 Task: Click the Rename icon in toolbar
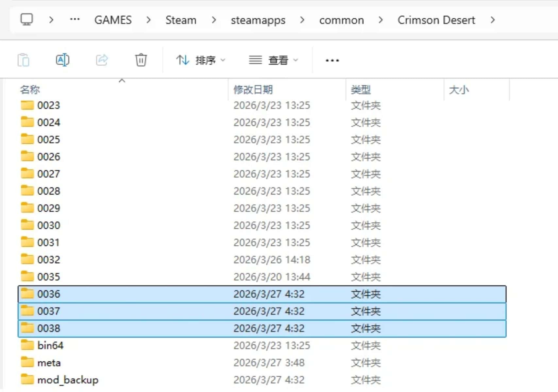[x=62, y=60]
